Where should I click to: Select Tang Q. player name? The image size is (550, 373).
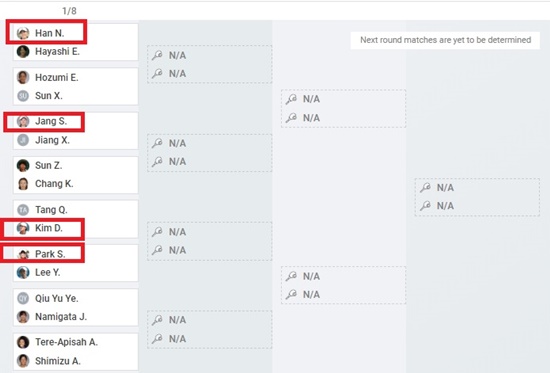click(51, 210)
